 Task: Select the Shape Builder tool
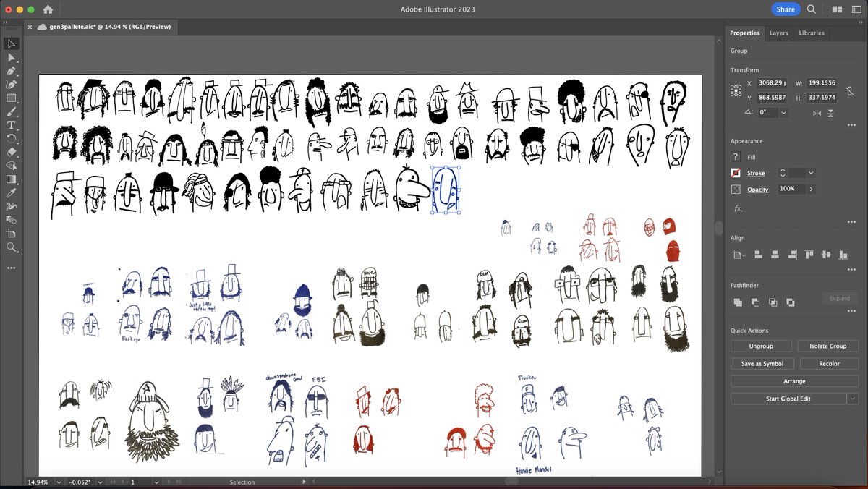12,166
